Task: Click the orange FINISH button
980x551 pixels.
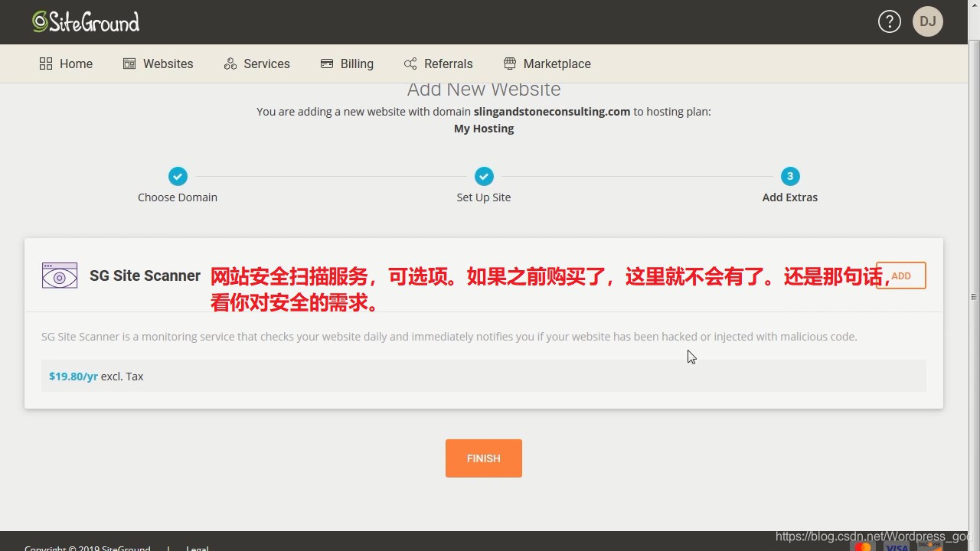Action: (x=484, y=458)
